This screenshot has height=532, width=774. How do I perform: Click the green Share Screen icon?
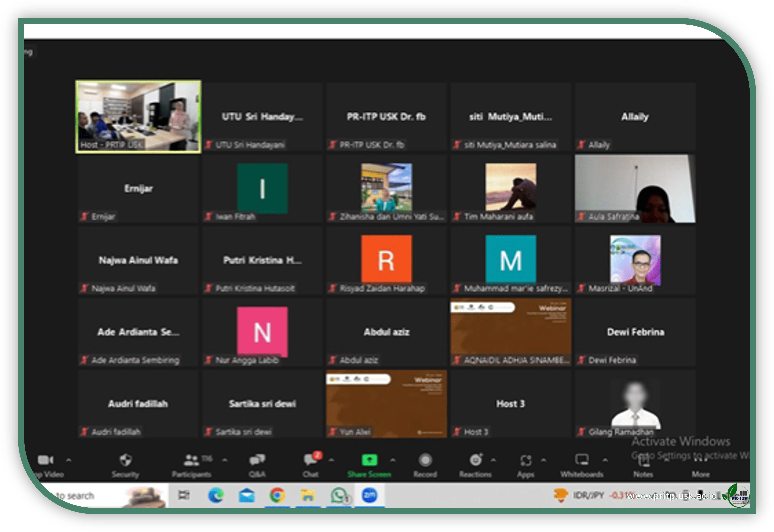click(x=369, y=460)
